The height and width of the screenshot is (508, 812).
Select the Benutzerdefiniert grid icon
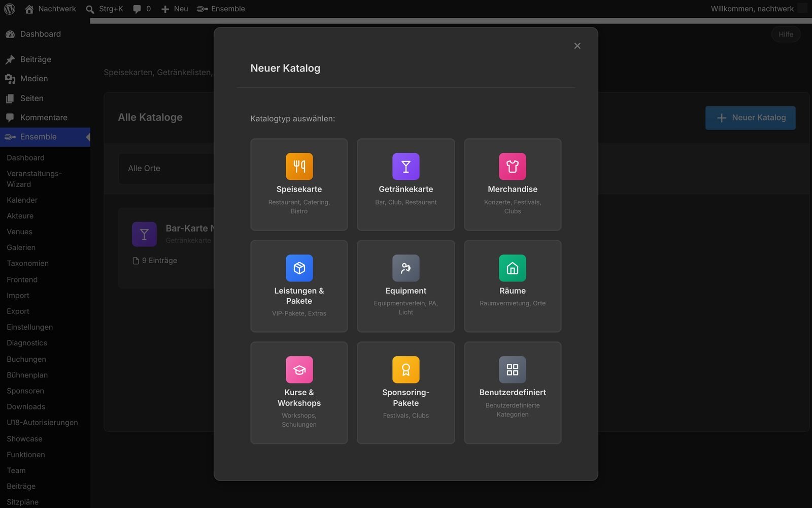point(512,369)
